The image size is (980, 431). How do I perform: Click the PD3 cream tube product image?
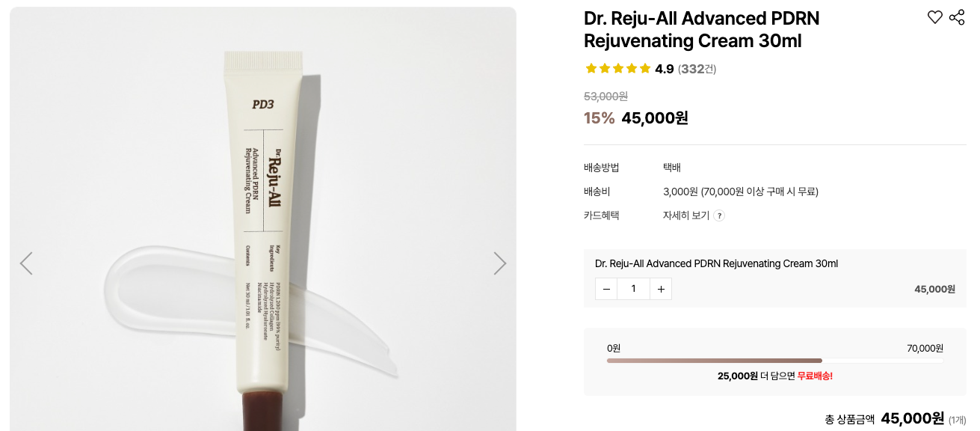(263, 224)
